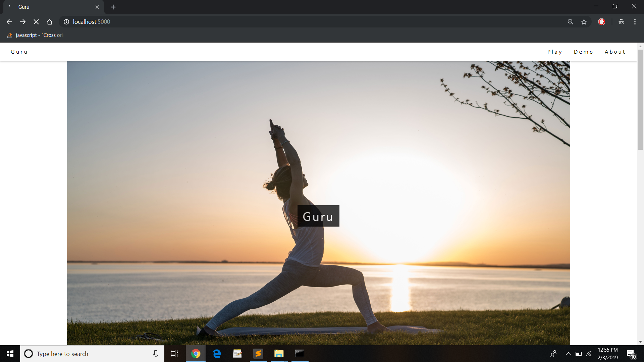This screenshot has width=644, height=362.
Task: Open the Play nav link
Action: [555, 52]
